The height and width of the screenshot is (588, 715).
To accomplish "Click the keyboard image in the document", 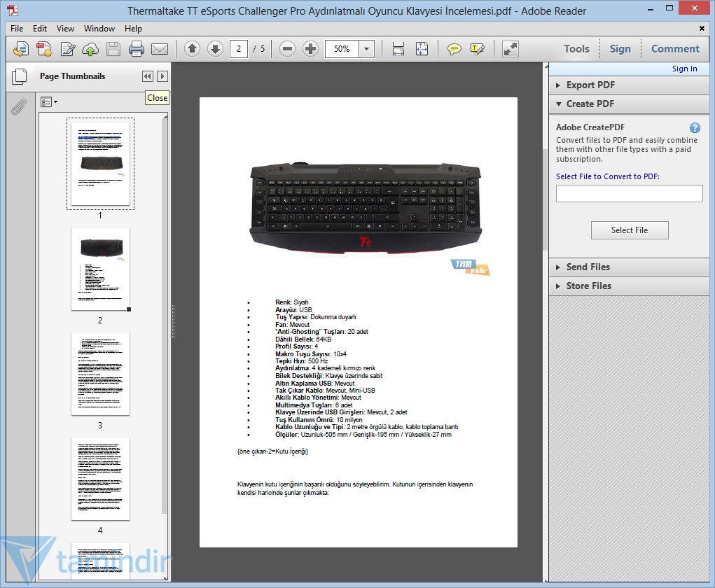I will [x=366, y=208].
